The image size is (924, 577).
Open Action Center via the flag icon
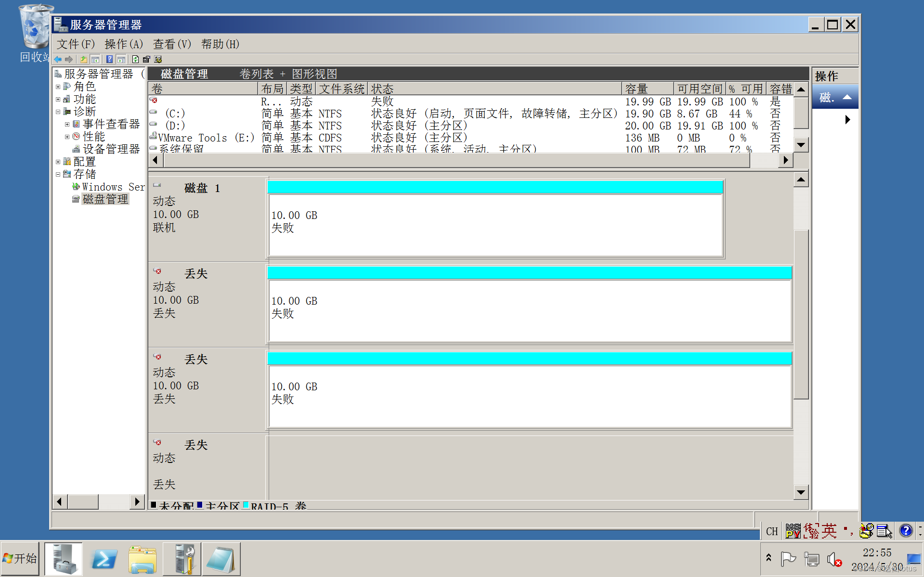tap(788, 559)
